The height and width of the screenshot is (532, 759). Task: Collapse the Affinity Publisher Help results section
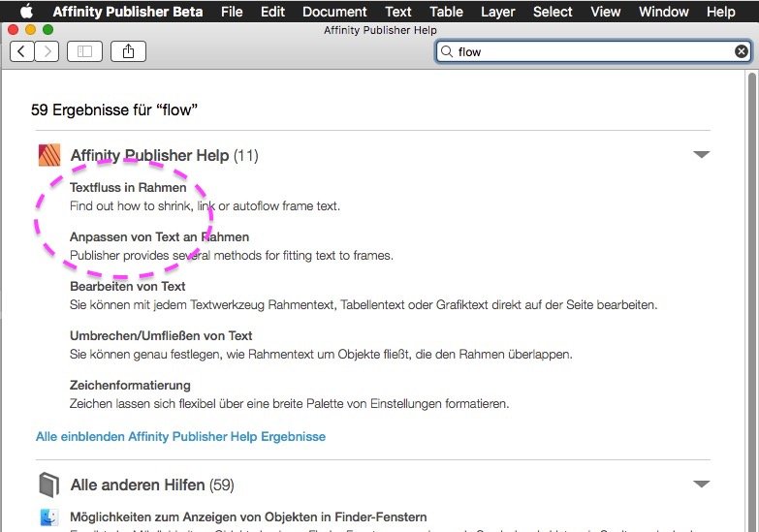point(702,155)
